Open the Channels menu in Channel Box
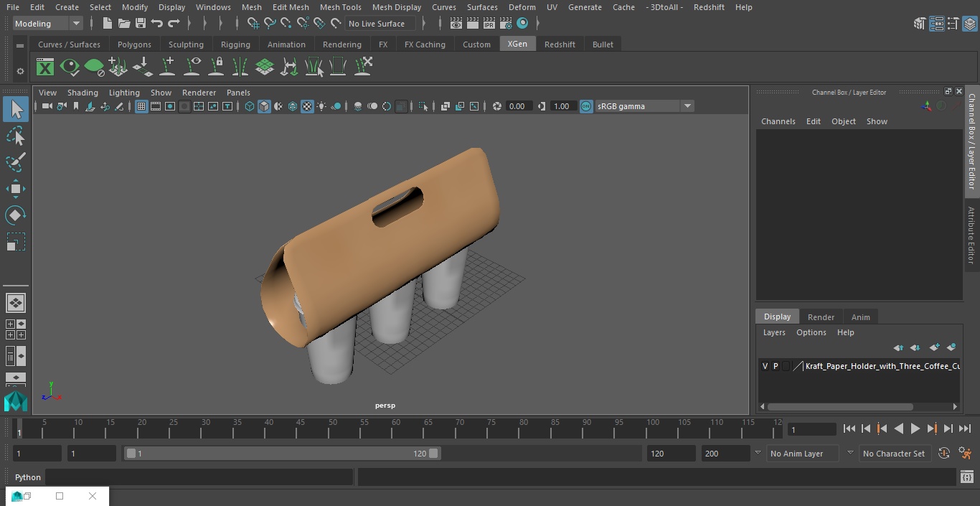Screen dimensions: 980x506 pyautogui.click(x=778, y=121)
